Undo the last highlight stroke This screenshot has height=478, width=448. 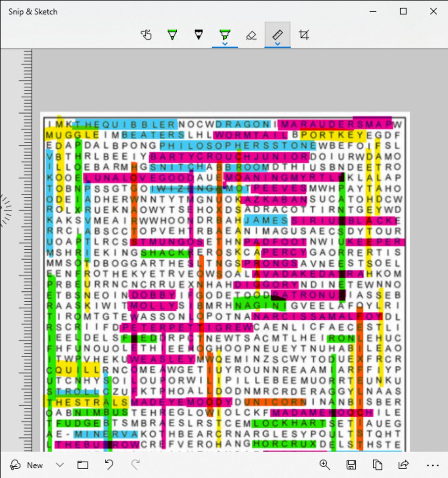[x=109, y=465]
